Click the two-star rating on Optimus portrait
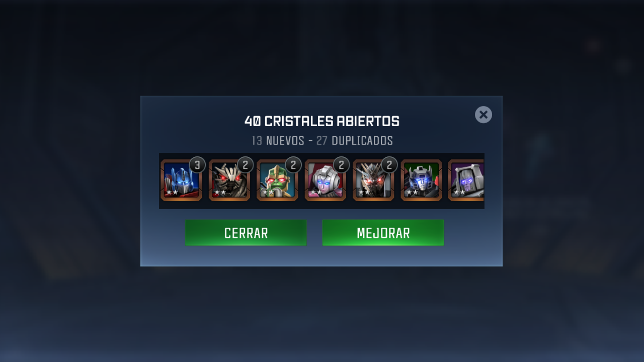The height and width of the screenshot is (362, 644). point(172,193)
